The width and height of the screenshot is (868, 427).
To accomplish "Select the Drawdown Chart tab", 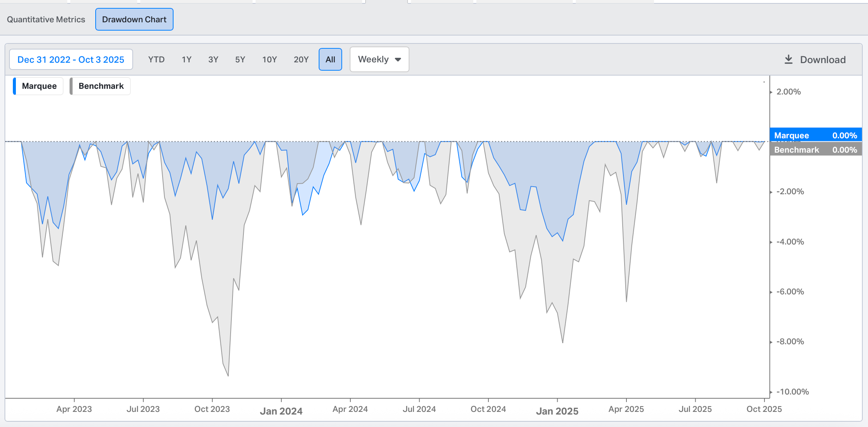I will pos(134,20).
